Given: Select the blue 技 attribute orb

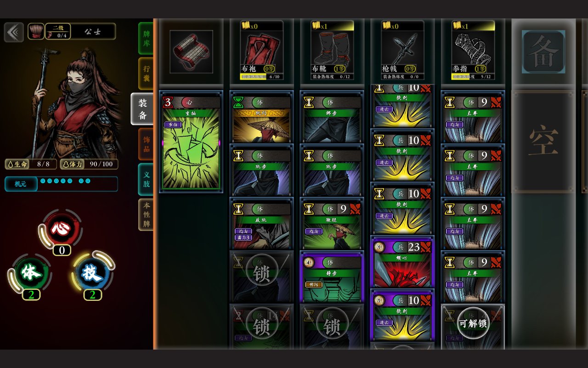Looking at the screenshot, I should pos(92,273).
